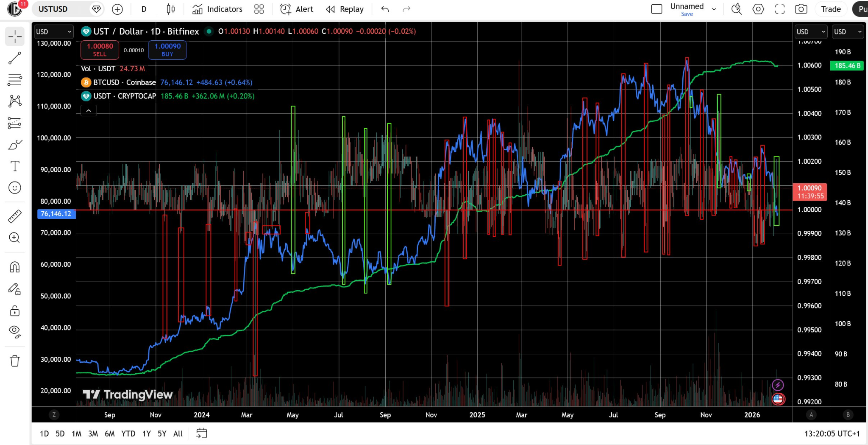Collapse the indicator legend chevron

tap(89, 111)
